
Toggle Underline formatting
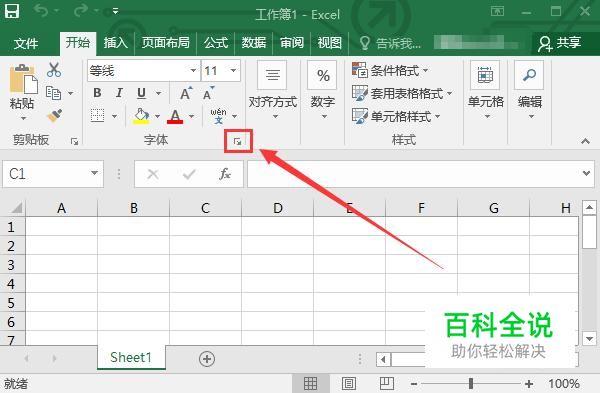click(x=141, y=93)
